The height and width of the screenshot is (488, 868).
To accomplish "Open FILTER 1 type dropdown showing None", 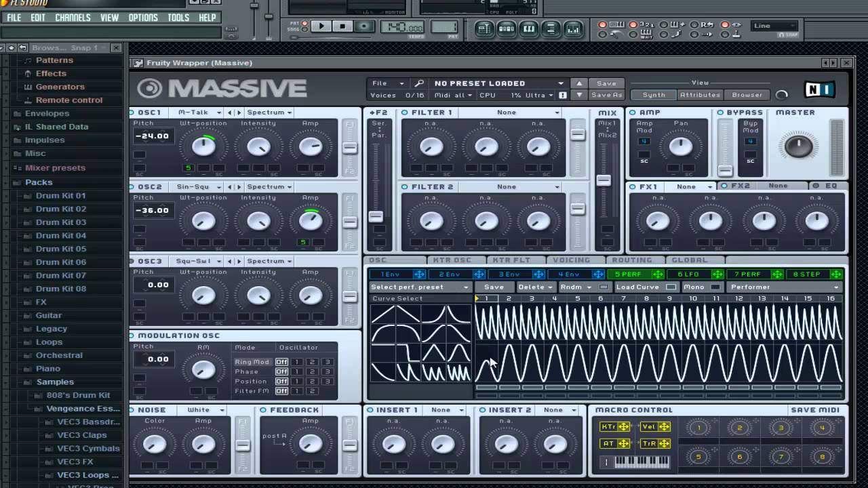I will [x=509, y=113].
